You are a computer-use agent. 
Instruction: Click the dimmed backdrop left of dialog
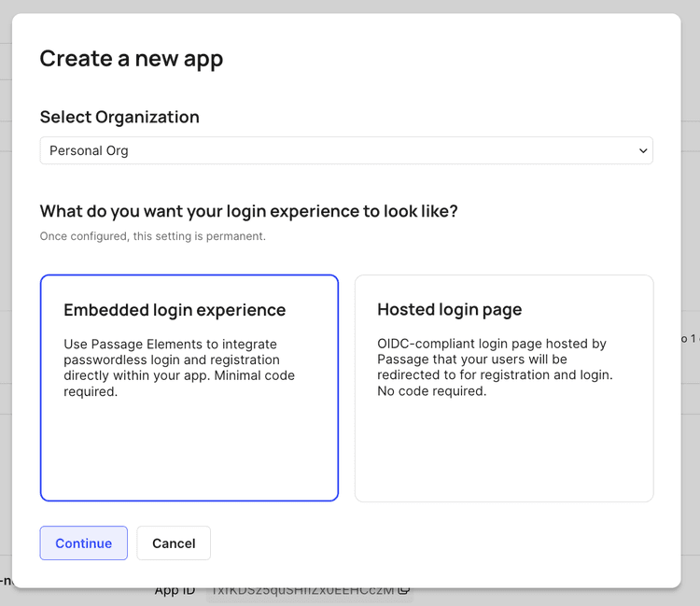[5, 280]
